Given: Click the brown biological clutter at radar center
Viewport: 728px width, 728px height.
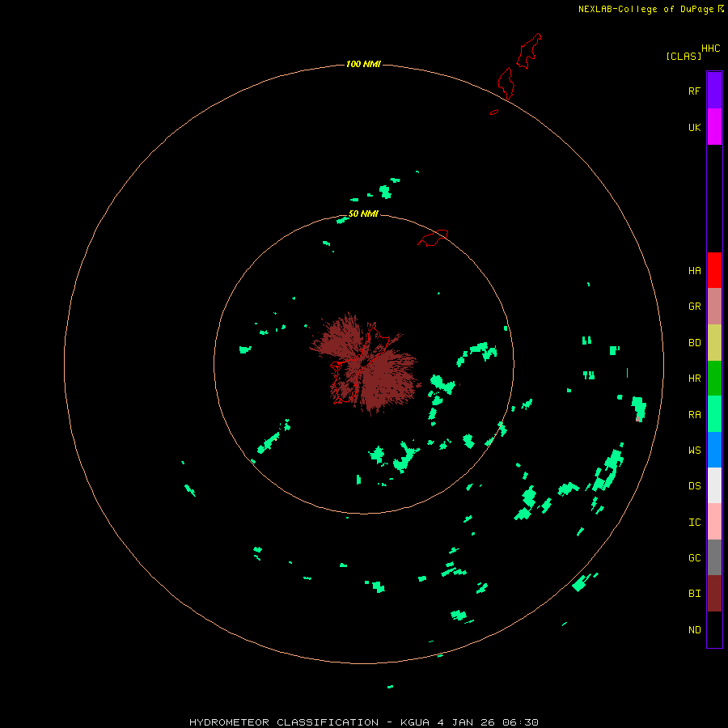Looking at the screenshot, I should coord(365,363).
